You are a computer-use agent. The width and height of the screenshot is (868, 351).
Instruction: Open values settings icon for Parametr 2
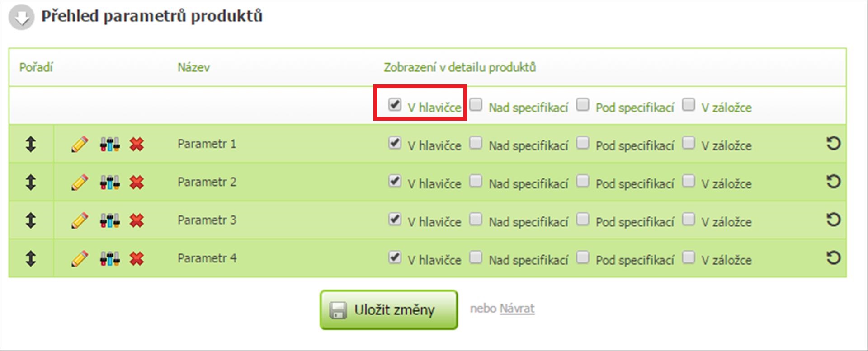(110, 183)
